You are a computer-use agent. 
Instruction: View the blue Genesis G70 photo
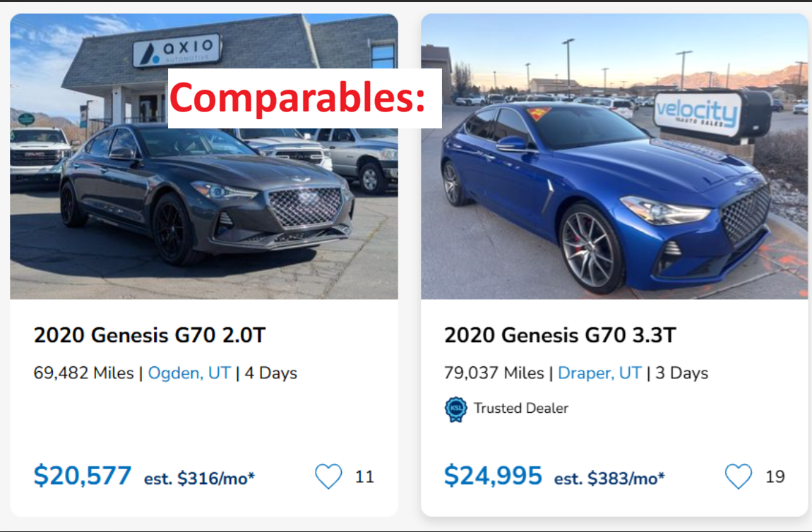[614, 198]
